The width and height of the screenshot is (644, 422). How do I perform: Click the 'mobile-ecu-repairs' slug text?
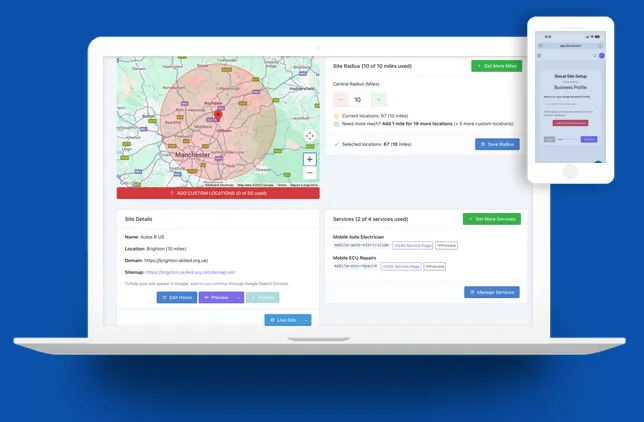click(355, 266)
